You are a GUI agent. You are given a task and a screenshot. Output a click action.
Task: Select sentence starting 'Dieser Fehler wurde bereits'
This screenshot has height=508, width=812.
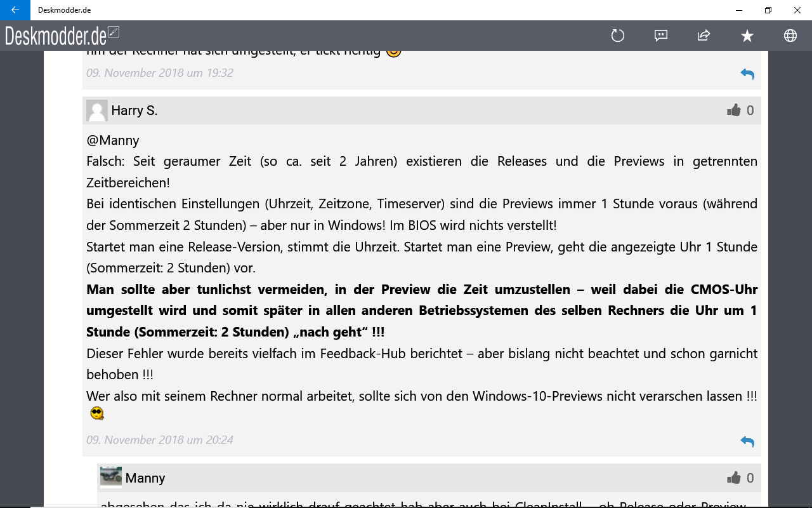pos(422,364)
